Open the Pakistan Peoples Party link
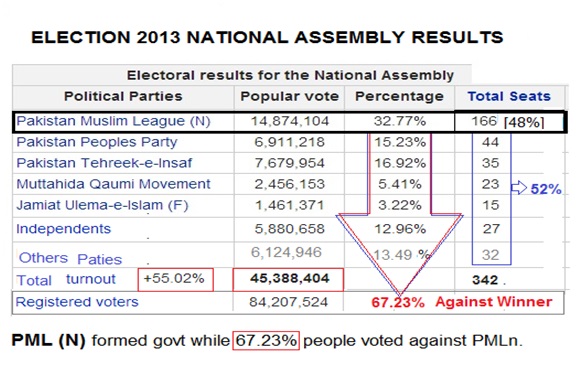Viewport: 583px width, 366px height. coord(97,142)
